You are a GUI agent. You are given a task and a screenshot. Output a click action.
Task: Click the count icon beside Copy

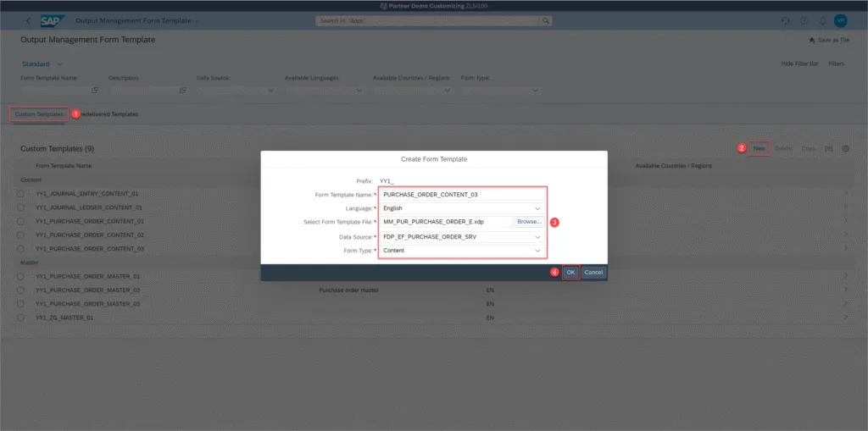tap(829, 148)
